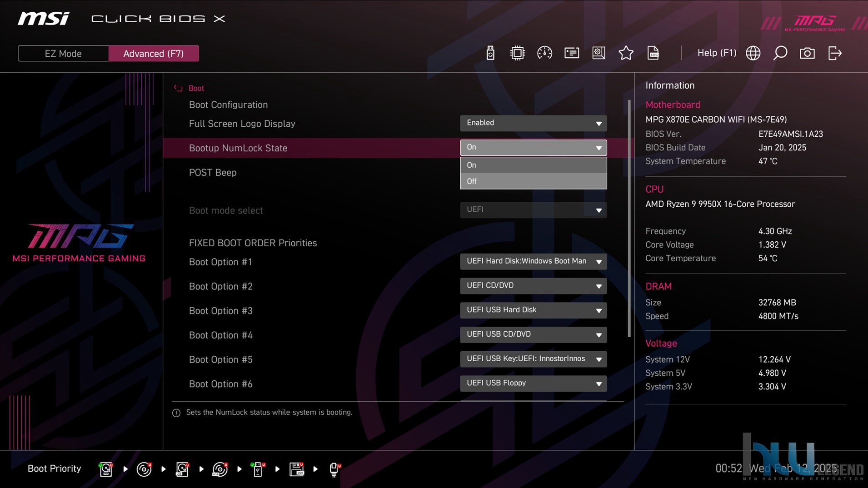868x488 pixels.
Task: Click the back arrow beside Boot
Action: (x=178, y=88)
